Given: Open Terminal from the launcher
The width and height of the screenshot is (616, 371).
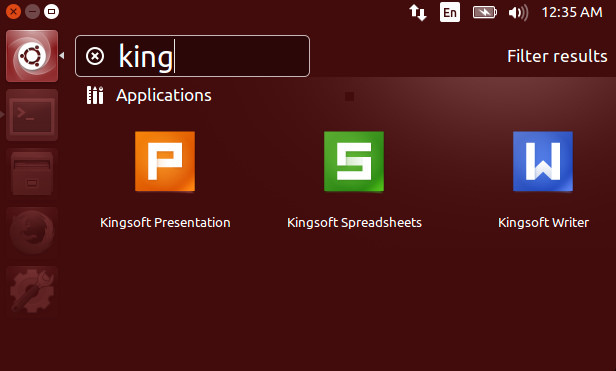Looking at the screenshot, I should click(x=32, y=115).
